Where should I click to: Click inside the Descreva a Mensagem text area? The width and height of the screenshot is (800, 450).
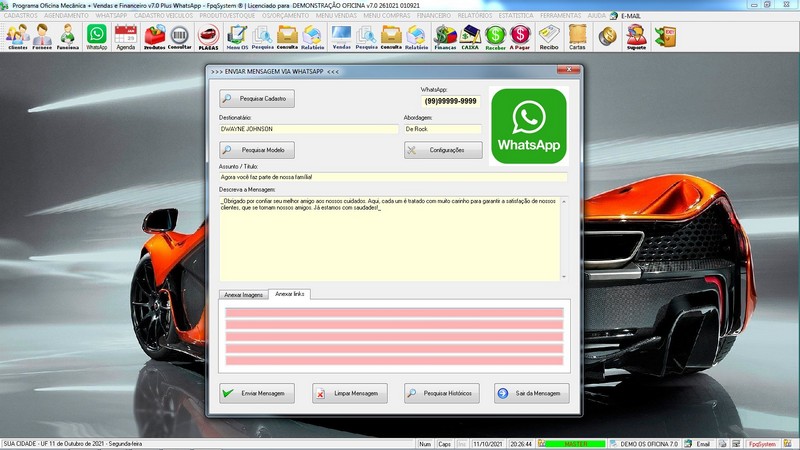coord(390,239)
